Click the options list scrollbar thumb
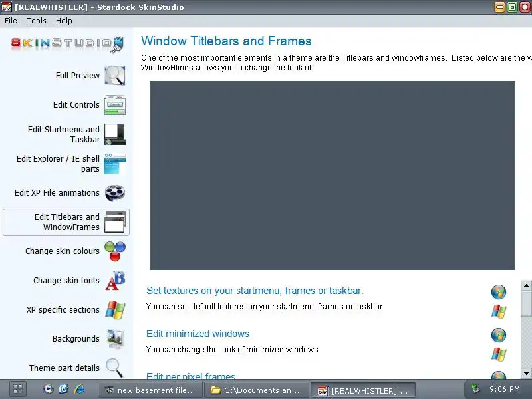This screenshot has height=399, width=532. tap(526, 303)
